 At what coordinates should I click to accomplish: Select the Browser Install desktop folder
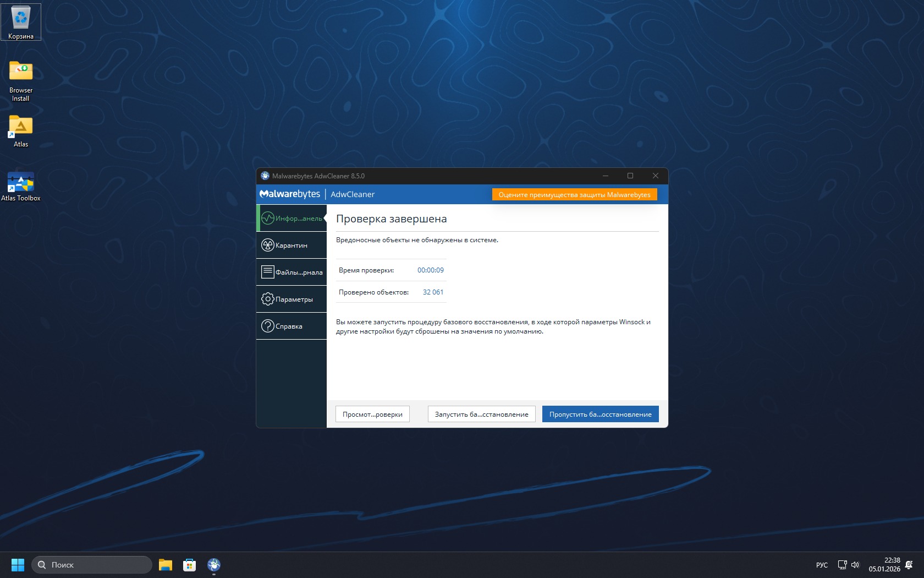(21, 80)
